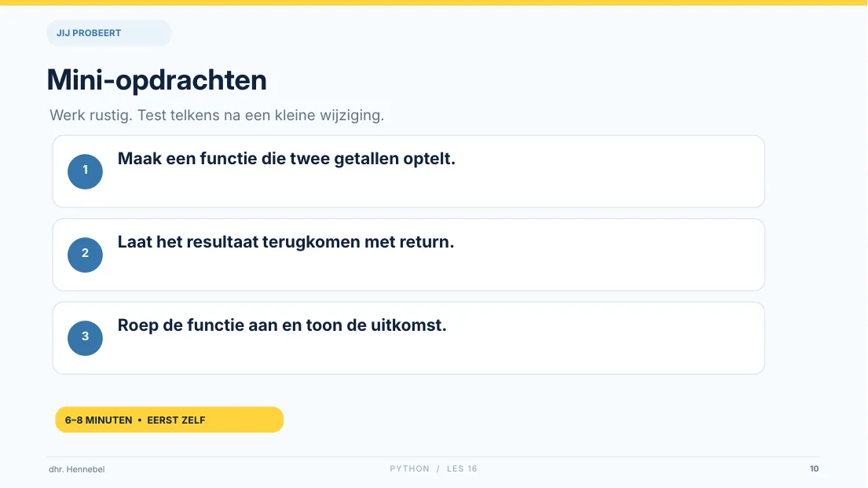Click the yellow '6–8 MINUTEN' pill
The width and height of the screenshot is (868, 488).
tap(170, 420)
